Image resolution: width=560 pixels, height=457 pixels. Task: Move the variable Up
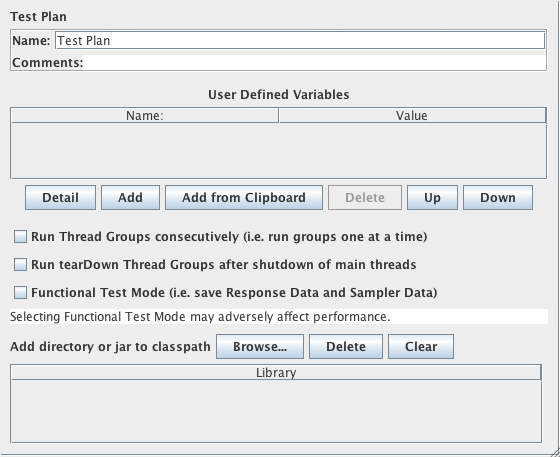point(432,197)
